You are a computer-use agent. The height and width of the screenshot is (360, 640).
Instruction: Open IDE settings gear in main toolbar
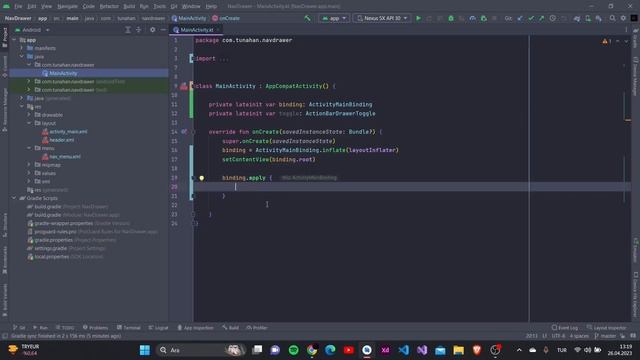pyautogui.click(x=623, y=18)
